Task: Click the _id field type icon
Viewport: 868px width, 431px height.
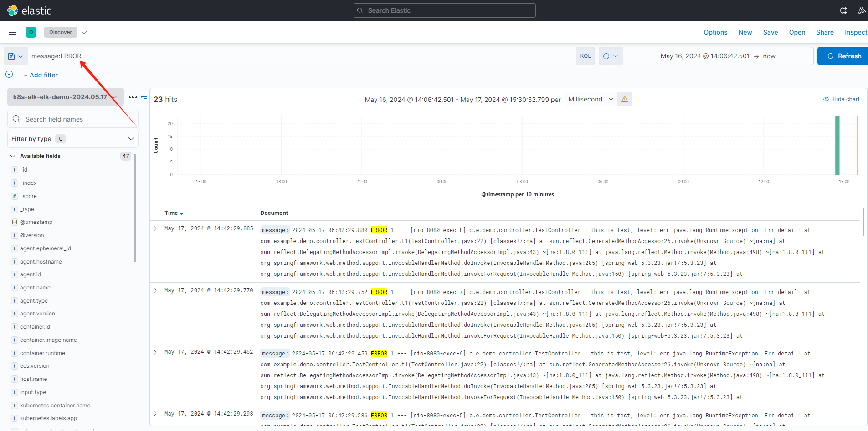Action: (15, 170)
